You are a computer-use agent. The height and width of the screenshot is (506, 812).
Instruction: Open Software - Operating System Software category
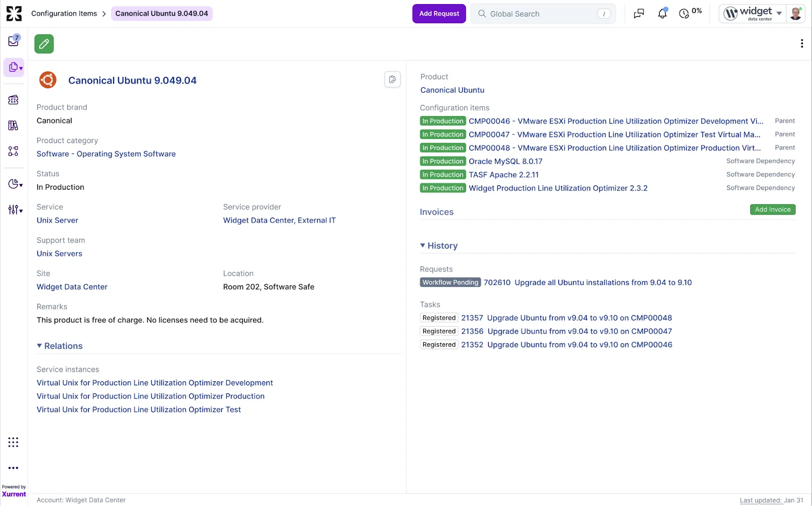click(x=106, y=154)
